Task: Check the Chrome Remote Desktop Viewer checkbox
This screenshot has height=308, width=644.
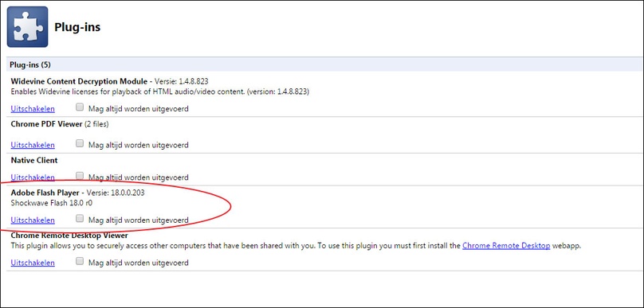Action: tap(80, 261)
